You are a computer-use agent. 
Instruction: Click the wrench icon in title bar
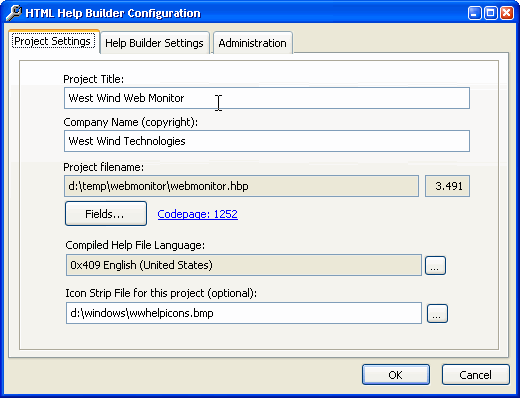click(14, 13)
